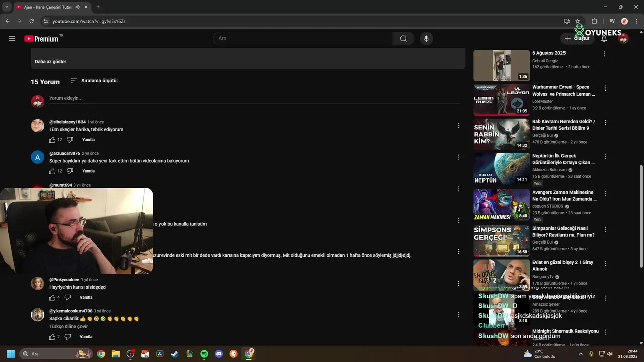Viewport: 644px width, 362px height.
Task: Click Türkçe diline çevir translate link
Action: pyautogui.click(x=68, y=327)
